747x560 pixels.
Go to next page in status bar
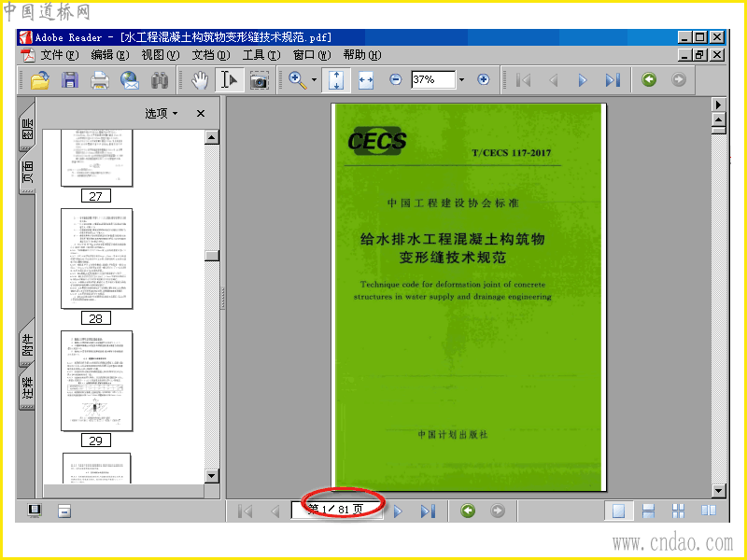398,511
